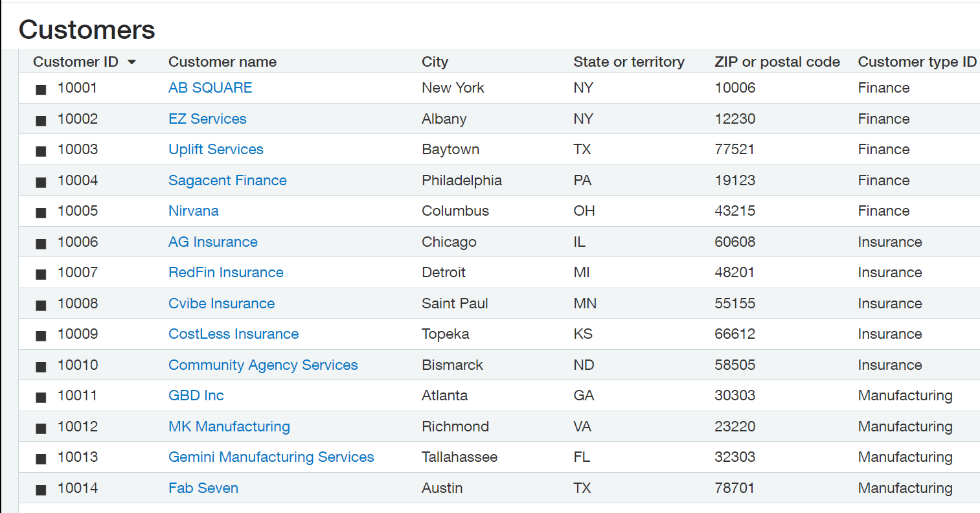Viewport: 980px width, 513px height.
Task: Click the Community Agency Services link
Action: pos(263,365)
